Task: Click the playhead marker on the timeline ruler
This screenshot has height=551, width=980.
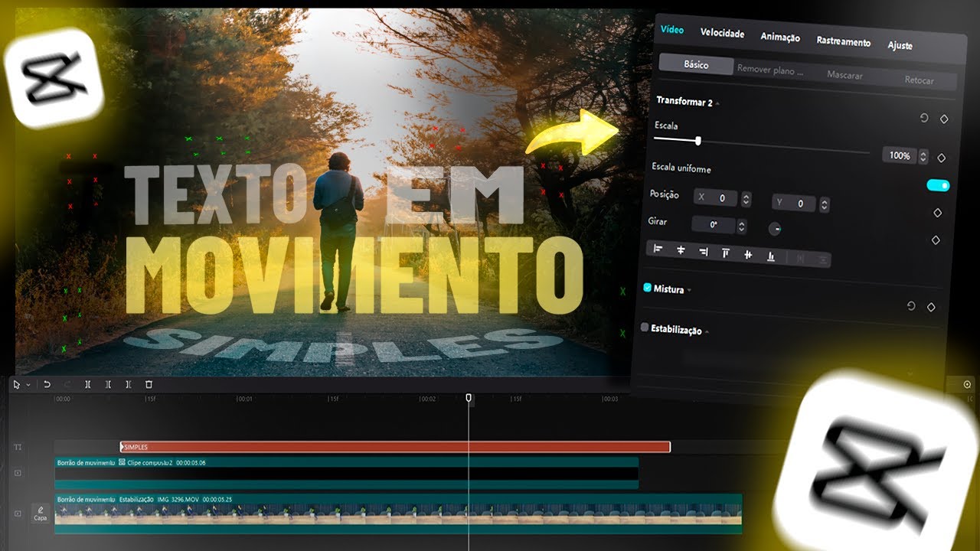Action: click(469, 399)
